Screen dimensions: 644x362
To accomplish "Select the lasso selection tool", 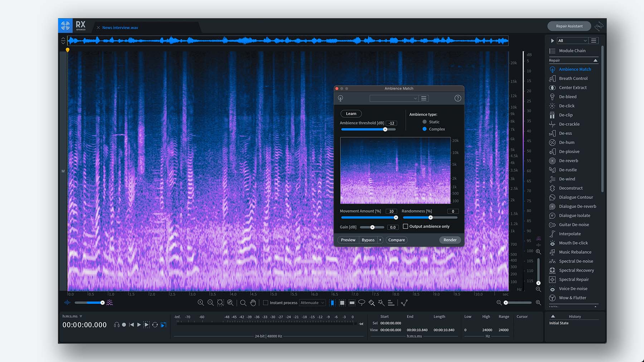I will 362,303.
